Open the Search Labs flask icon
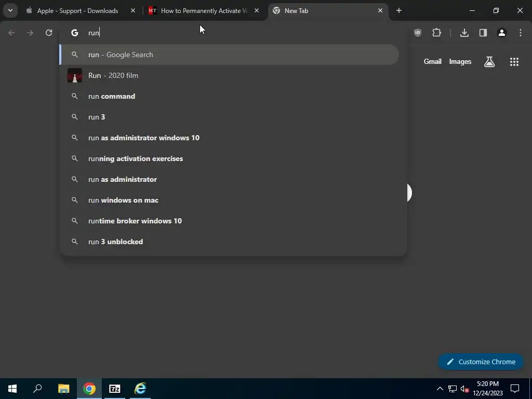This screenshot has height=399, width=532. point(489,61)
